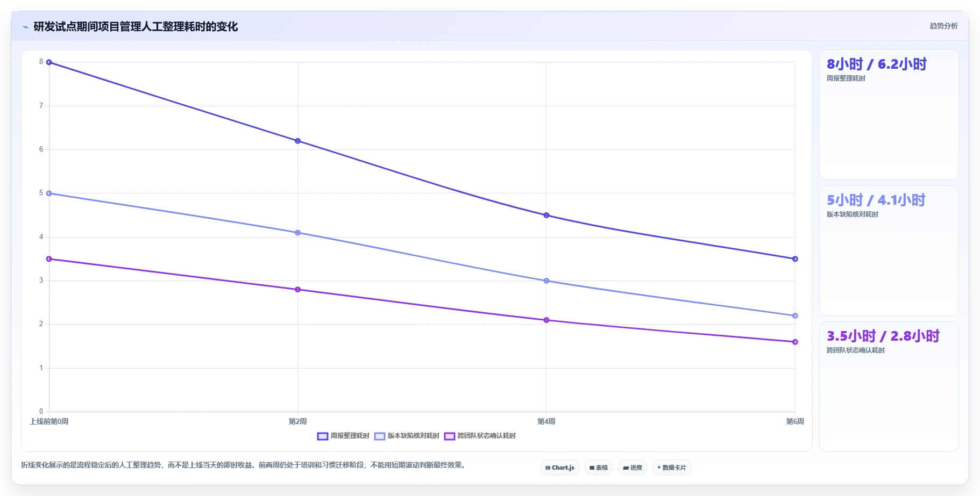The image size is (980, 496).
Task: Click the footnote text starting with 折线变化展示
Action: pos(243,465)
